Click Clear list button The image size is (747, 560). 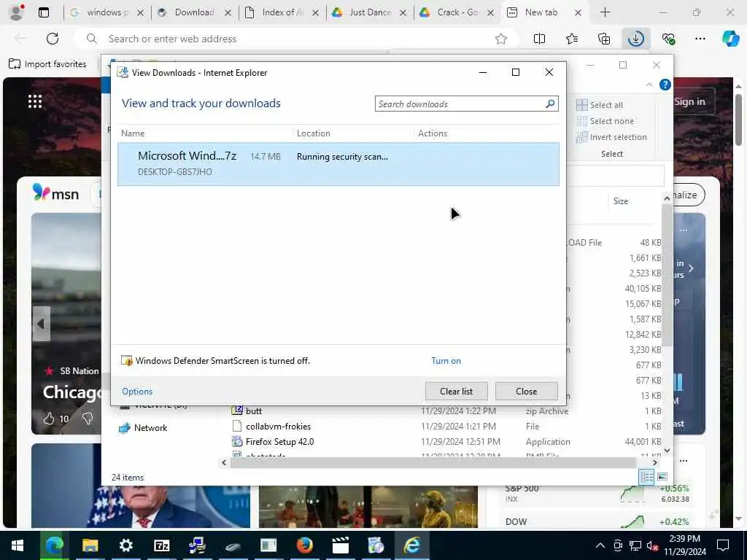pyautogui.click(x=456, y=391)
